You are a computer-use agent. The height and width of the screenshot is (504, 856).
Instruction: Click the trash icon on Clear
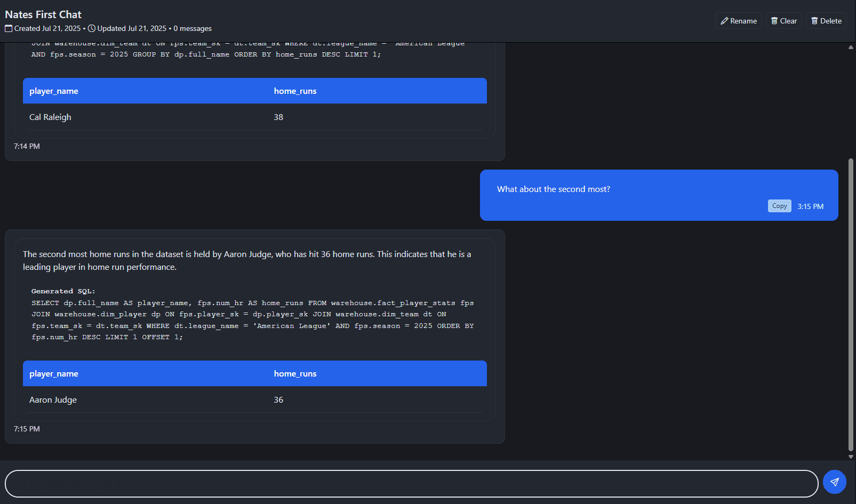pos(774,21)
